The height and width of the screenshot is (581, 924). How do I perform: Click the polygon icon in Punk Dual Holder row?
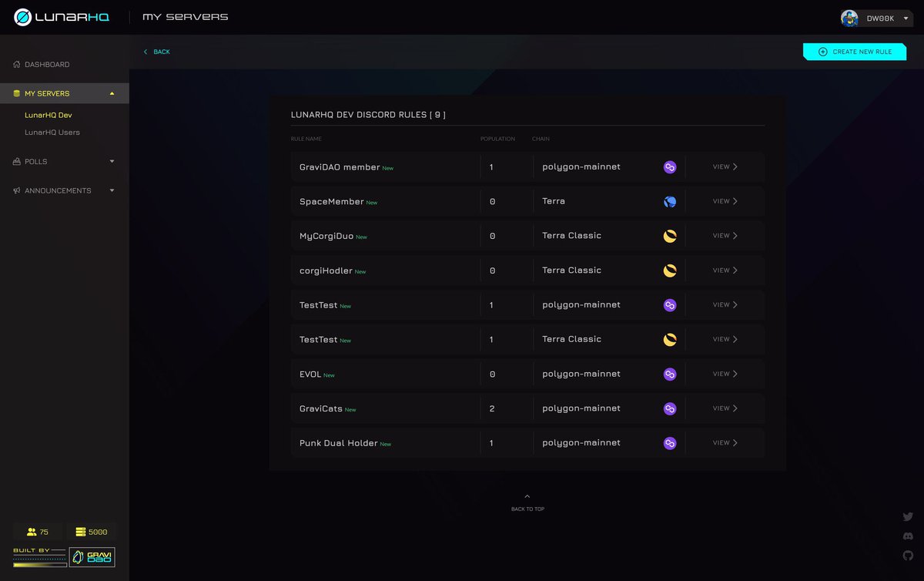pyautogui.click(x=670, y=443)
